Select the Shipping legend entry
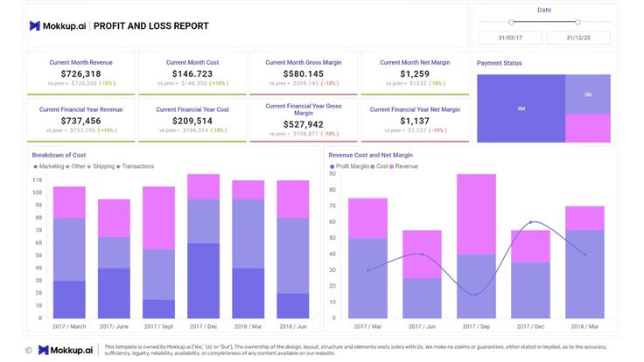This screenshot has height=362, width=644. click(101, 166)
